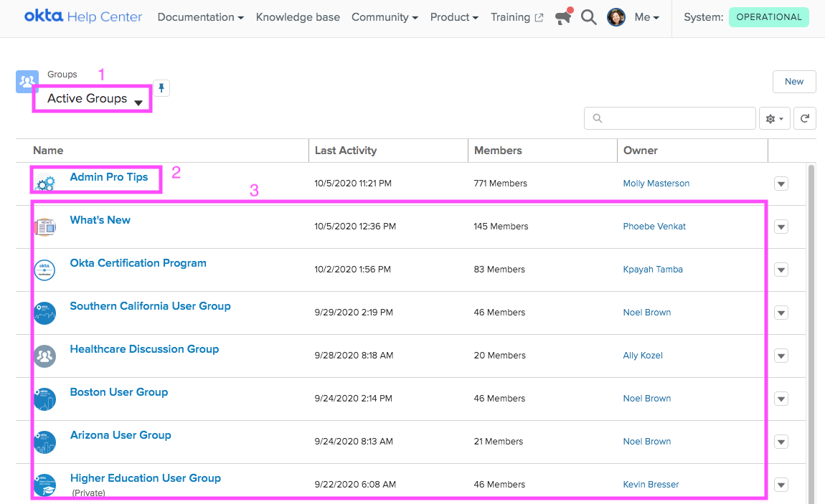825x504 pixels.
Task: Open the Admin Pro Tips group
Action: pyautogui.click(x=109, y=177)
